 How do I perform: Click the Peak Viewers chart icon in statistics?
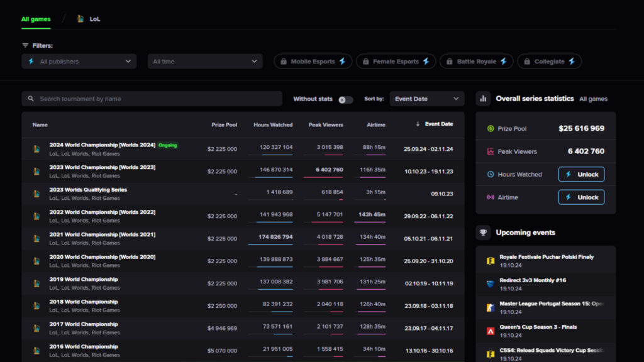click(x=491, y=151)
